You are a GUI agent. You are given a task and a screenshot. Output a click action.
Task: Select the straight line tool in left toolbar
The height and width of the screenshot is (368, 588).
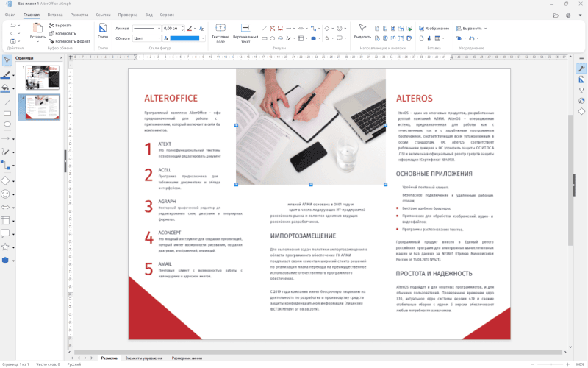[7, 102]
